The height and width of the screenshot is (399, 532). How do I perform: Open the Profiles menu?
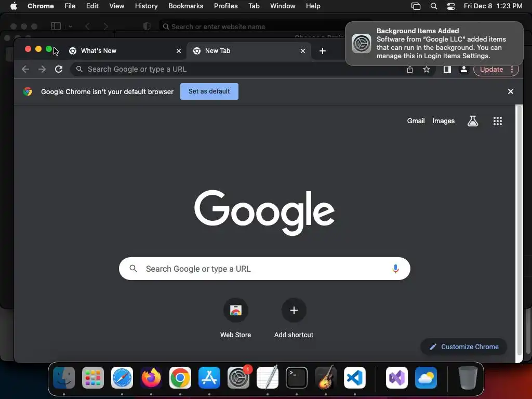[225, 6]
